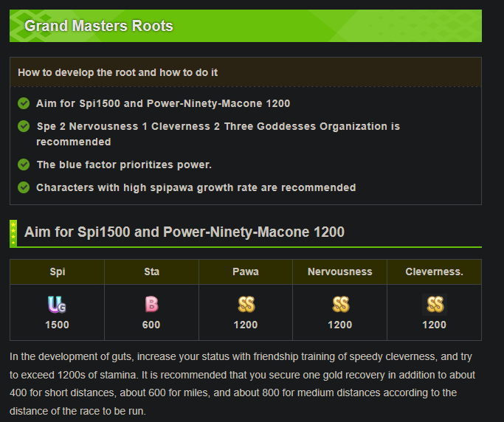Click the 'Spi' column header
Image resolution: width=504 pixels, height=422 pixels.
point(58,272)
